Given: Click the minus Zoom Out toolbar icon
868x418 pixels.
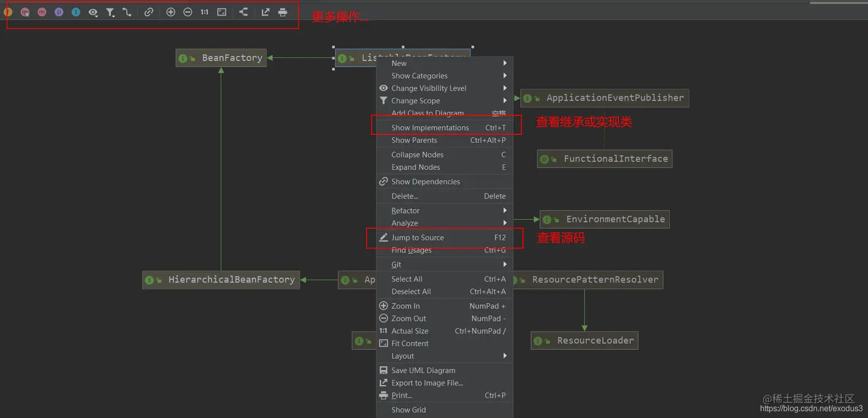Looking at the screenshot, I should (188, 12).
